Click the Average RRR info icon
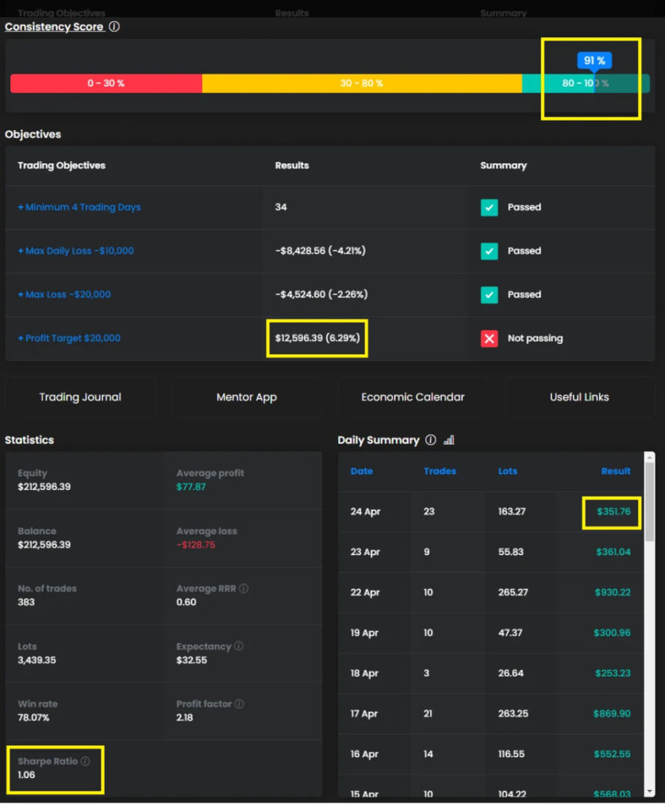The image size is (665, 812). click(244, 588)
